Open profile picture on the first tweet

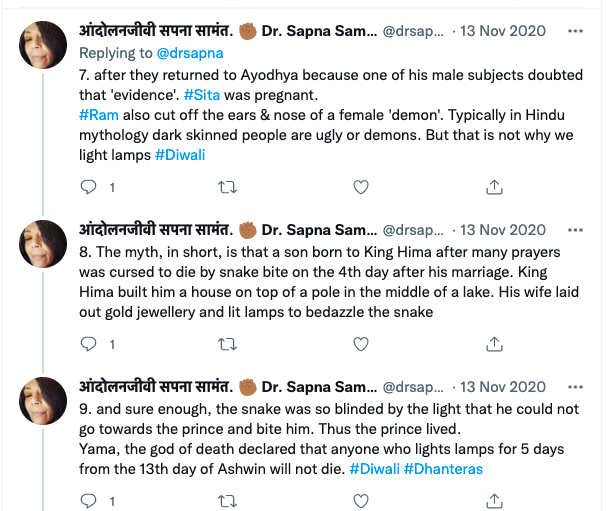pyautogui.click(x=44, y=46)
